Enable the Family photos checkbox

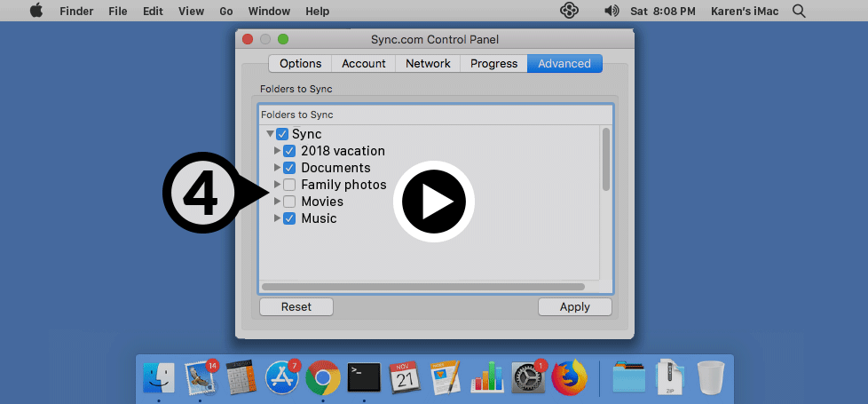click(289, 185)
